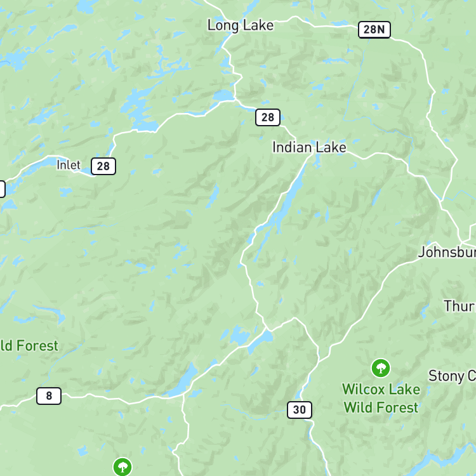Click the route 30 highway shield
Screen dimensions: 476x476
(x=300, y=410)
